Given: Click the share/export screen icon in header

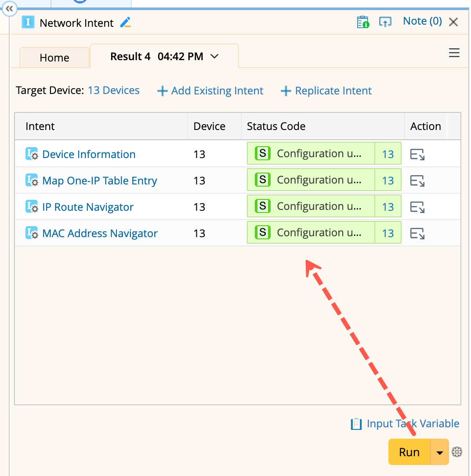Looking at the screenshot, I should [385, 22].
